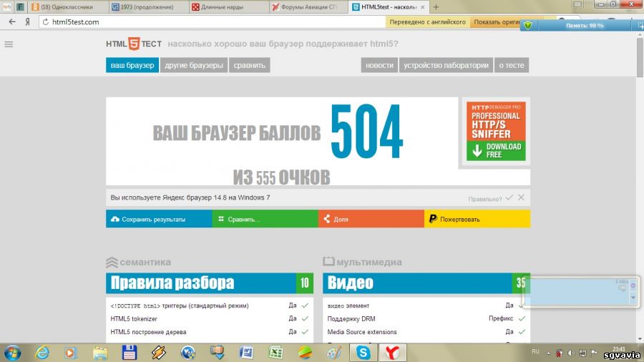Image resolution: width=644 pixels, height=362 pixels.
Task: Open the RU language indicator
Action: (535, 352)
